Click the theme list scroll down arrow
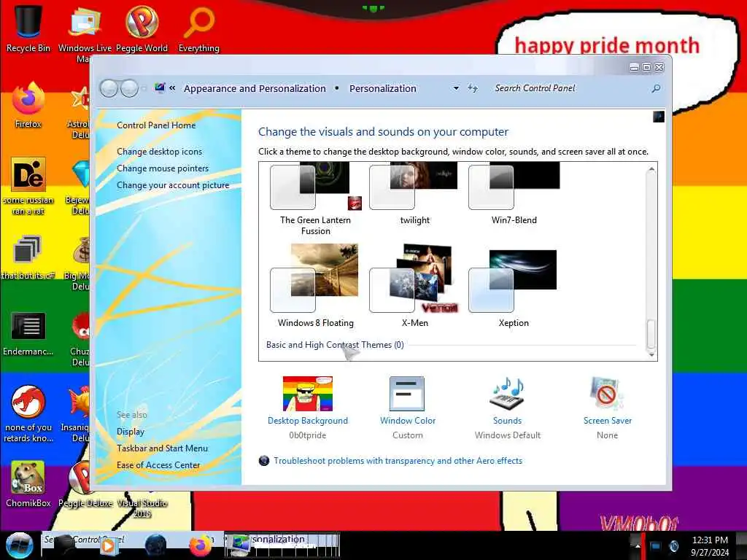Viewport: 747px width, 560px height. click(x=651, y=355)
